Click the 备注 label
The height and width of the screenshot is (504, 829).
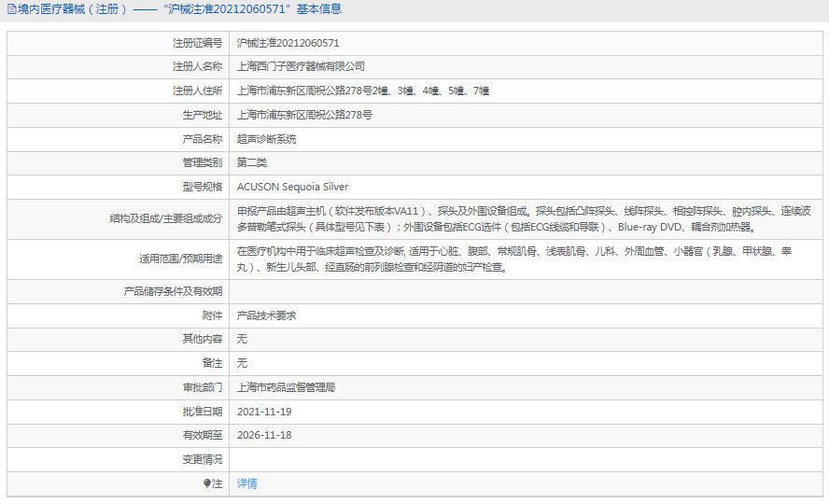[212, 363]
